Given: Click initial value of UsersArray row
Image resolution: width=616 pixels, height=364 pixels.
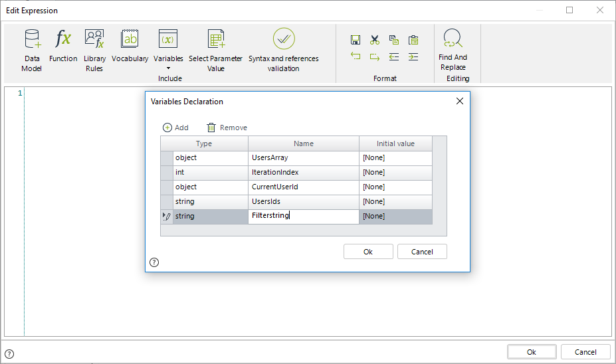Looking at the screenshot, I should click(x=395, y=158).
